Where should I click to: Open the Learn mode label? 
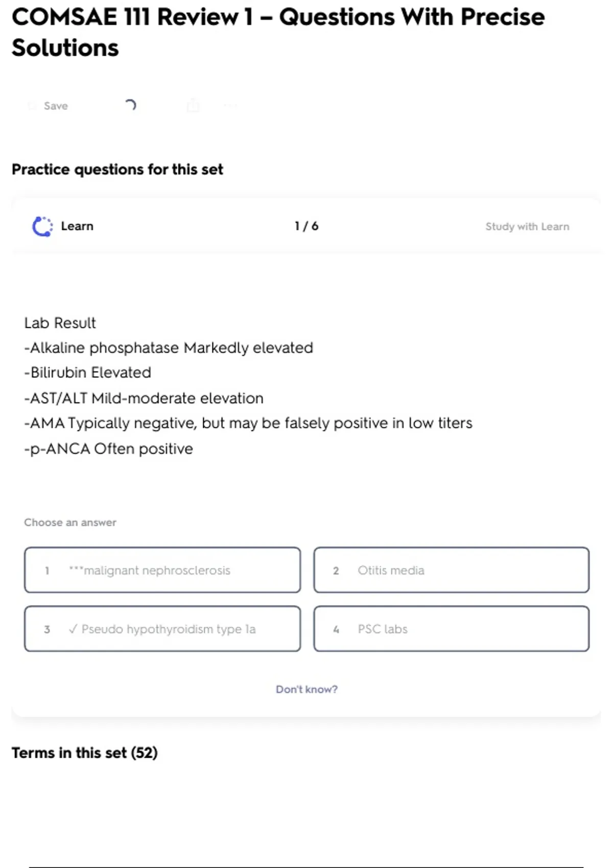point(77,226)
